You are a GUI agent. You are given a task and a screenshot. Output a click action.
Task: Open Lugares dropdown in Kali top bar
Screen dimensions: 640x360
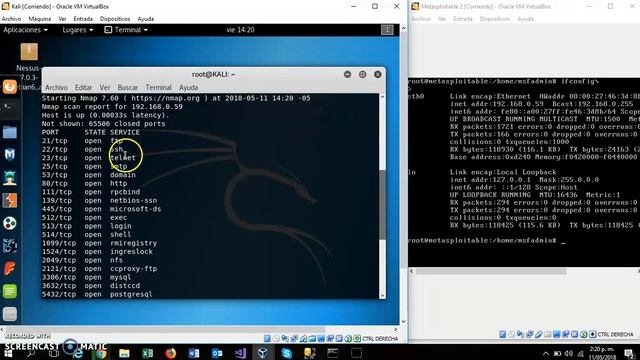[x=78, y=30]
